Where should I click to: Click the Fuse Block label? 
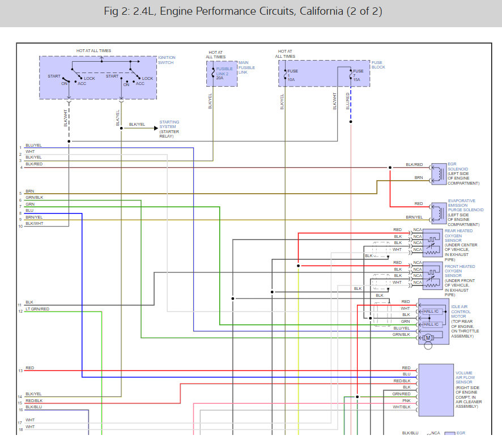(378, 65)
